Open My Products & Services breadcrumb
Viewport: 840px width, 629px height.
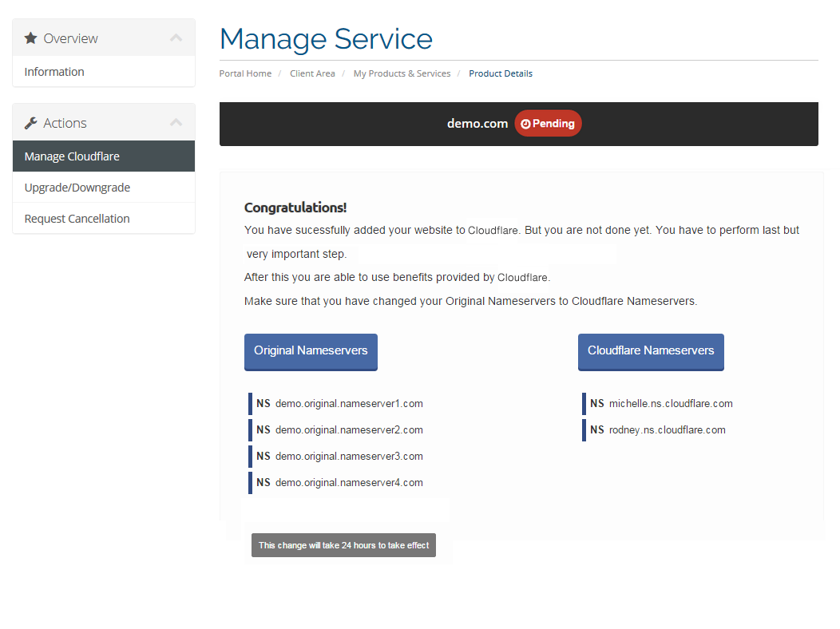(402, 73)
